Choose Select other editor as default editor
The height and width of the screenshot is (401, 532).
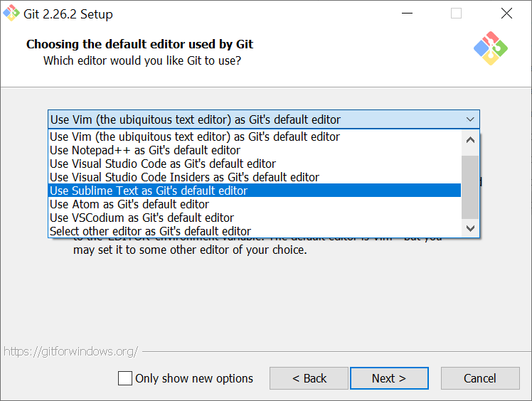click(x=255, y=231)
